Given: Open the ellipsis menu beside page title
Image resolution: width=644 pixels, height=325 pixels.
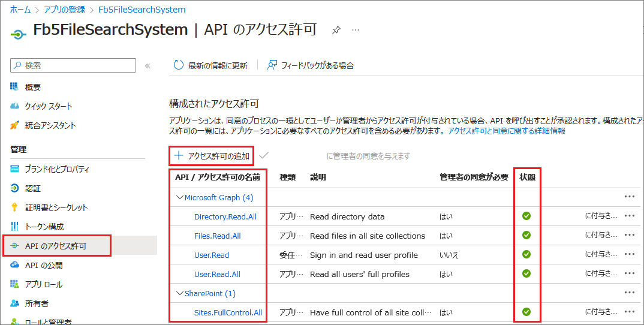Looking at the screenshot, I should point(356,30).
